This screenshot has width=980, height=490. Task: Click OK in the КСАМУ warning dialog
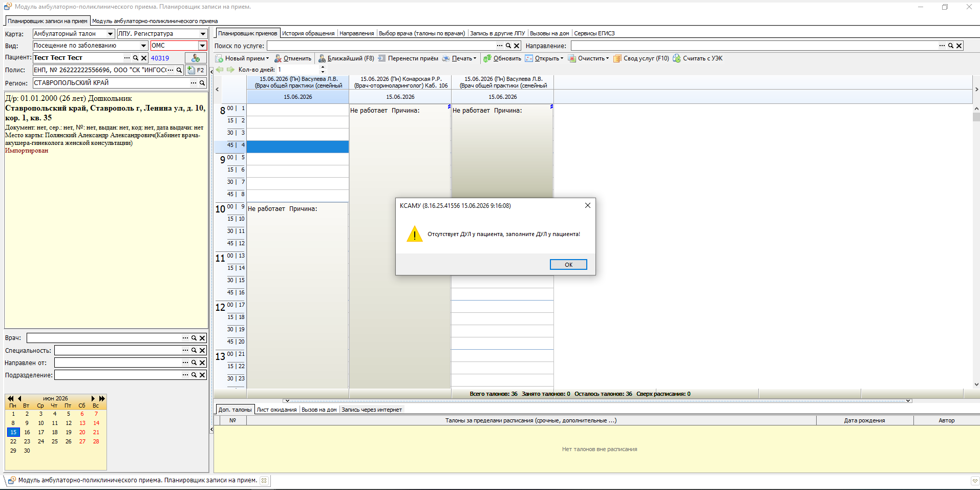click(x=568, y=265)
